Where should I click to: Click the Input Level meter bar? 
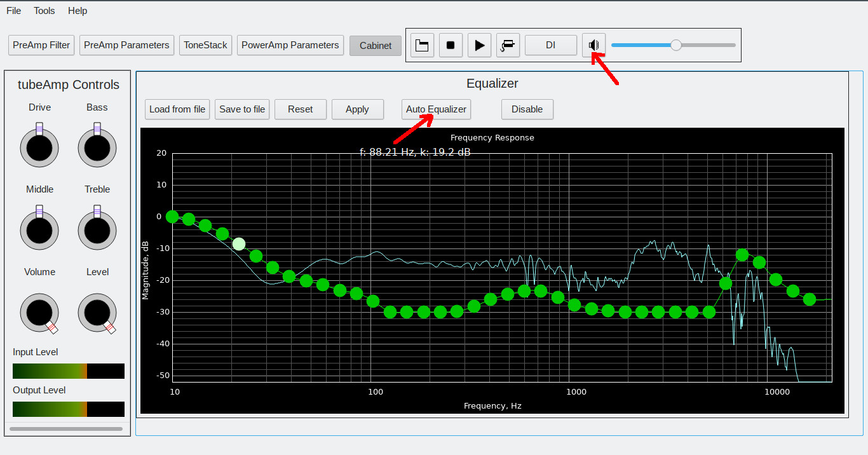(x=69, y=371)
